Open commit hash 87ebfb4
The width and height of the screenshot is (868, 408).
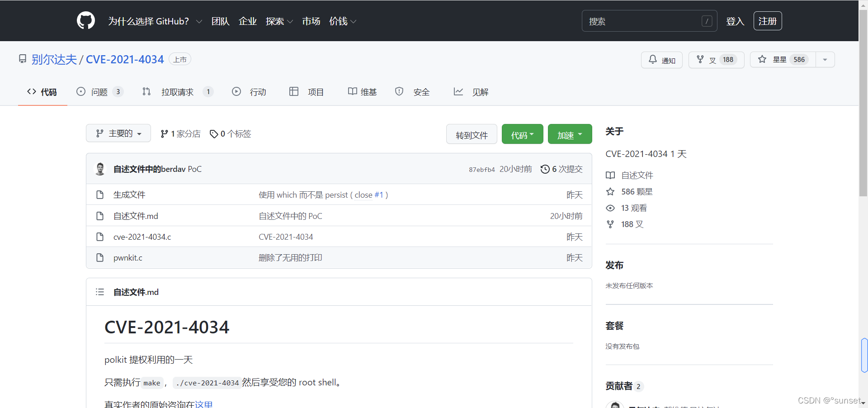tap(482, 170)
